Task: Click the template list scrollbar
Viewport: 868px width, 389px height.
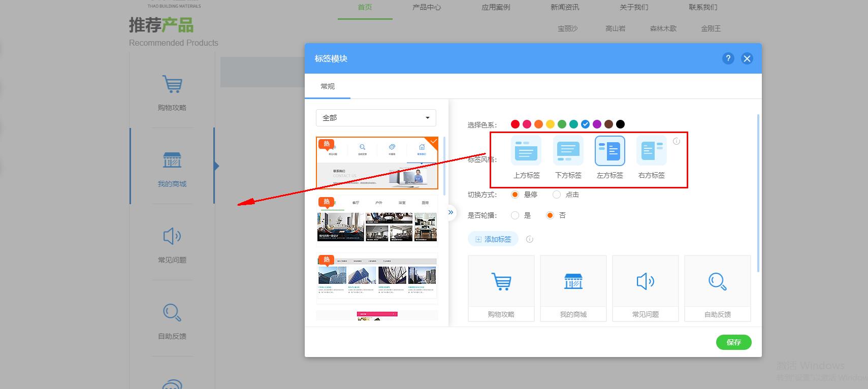Action: (x=444, y=167)
